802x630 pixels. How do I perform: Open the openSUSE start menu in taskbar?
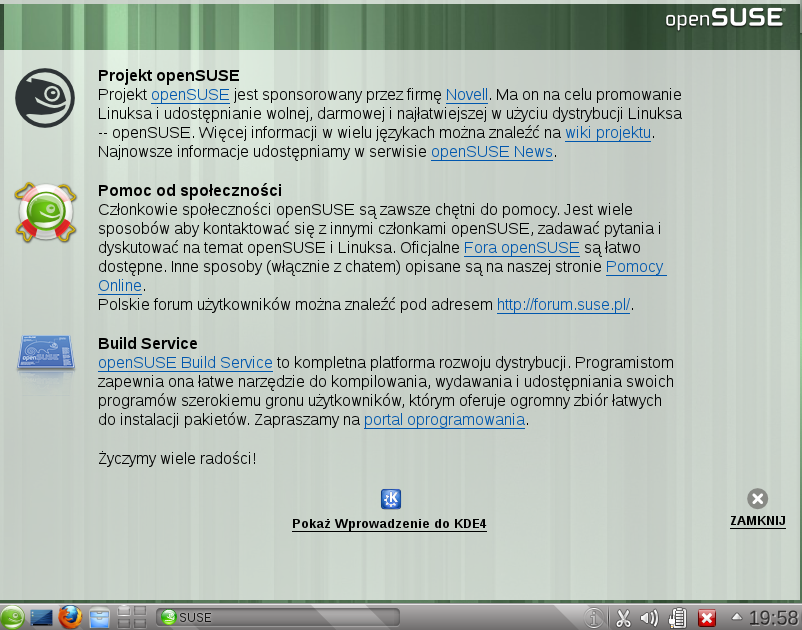point(13,617)
